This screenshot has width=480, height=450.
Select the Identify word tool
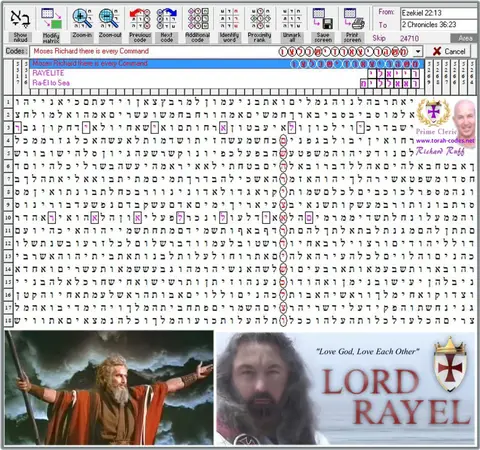click(x=229, y=19)
